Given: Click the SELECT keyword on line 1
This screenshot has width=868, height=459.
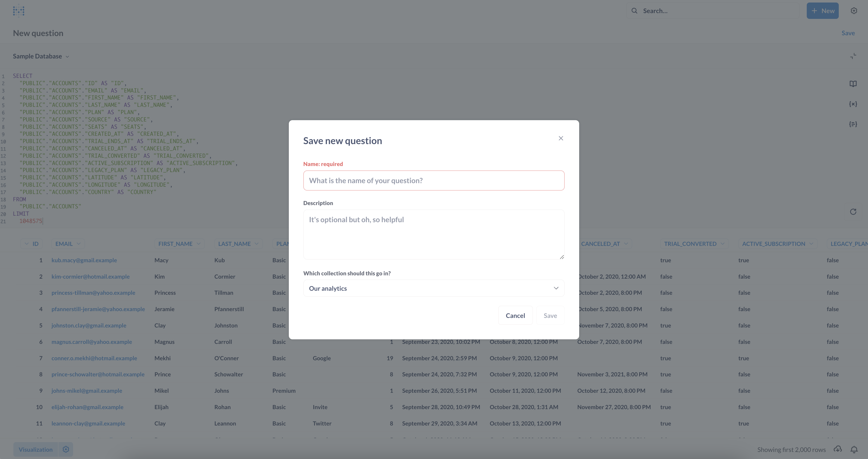Looking at the screenshot, I should [23, 76].
